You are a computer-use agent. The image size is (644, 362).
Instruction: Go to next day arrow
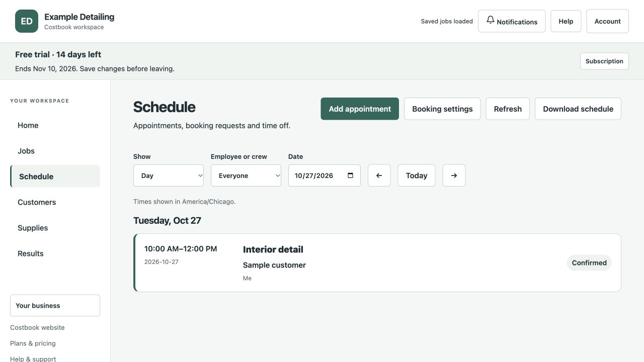[x=454, y=175]
